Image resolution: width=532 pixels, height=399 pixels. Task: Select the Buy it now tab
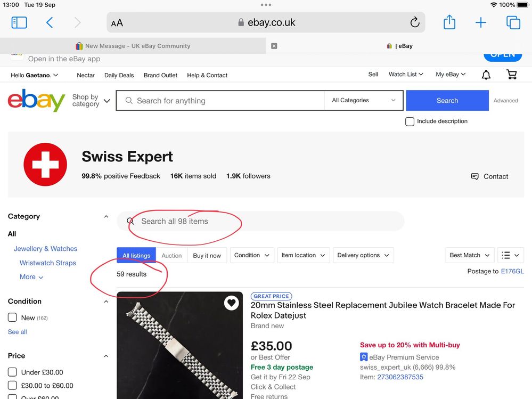(207, 256)
